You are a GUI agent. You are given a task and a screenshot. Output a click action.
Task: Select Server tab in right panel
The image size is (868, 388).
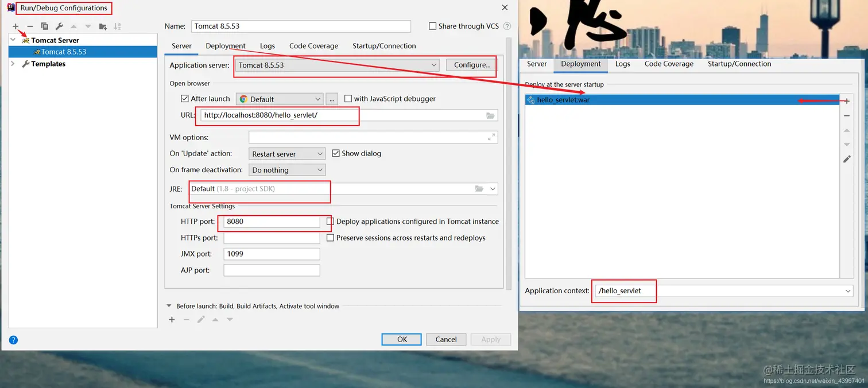tap(537, 64)
